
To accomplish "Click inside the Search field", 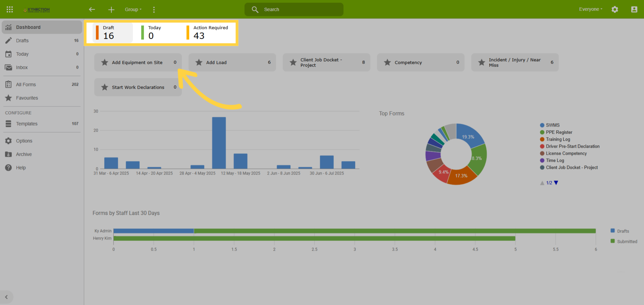I will [294, 9].
